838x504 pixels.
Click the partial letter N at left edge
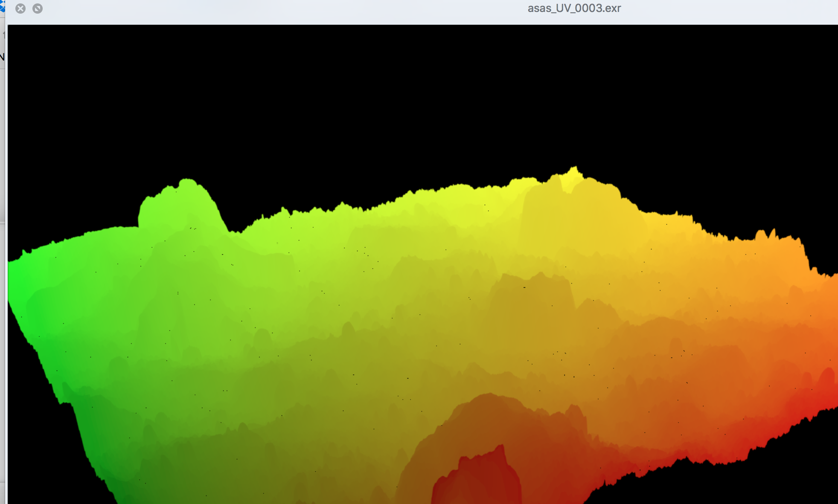tap(2, 57)
